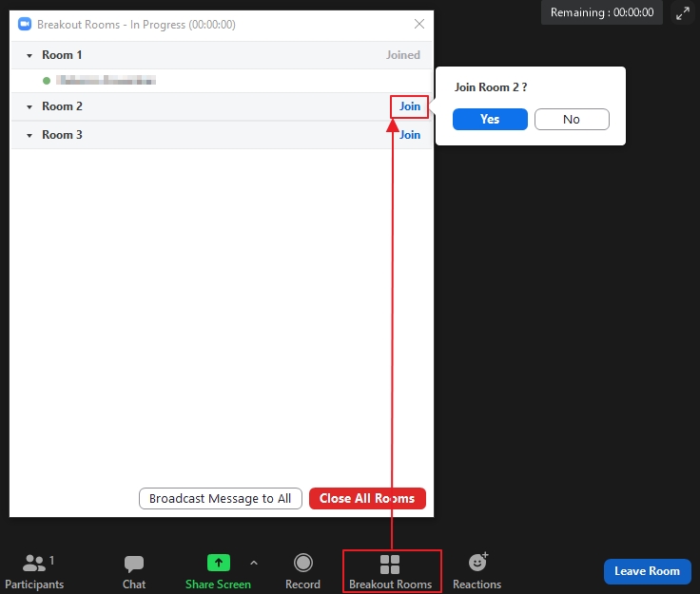Click Broadcast Message to All button
Viewport: 700px width, 594px height.
tap(221, 498)
